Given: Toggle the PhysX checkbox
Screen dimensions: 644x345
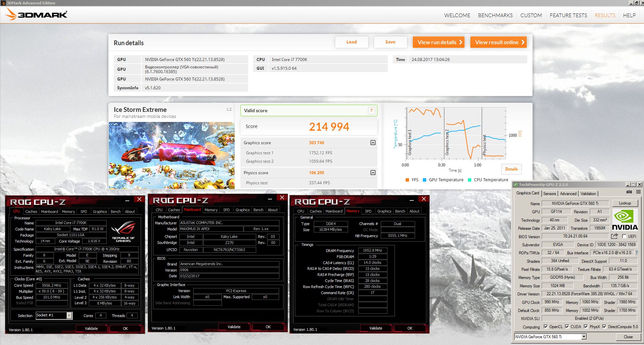Looking at the screenshot, I should tap(586, 326).
